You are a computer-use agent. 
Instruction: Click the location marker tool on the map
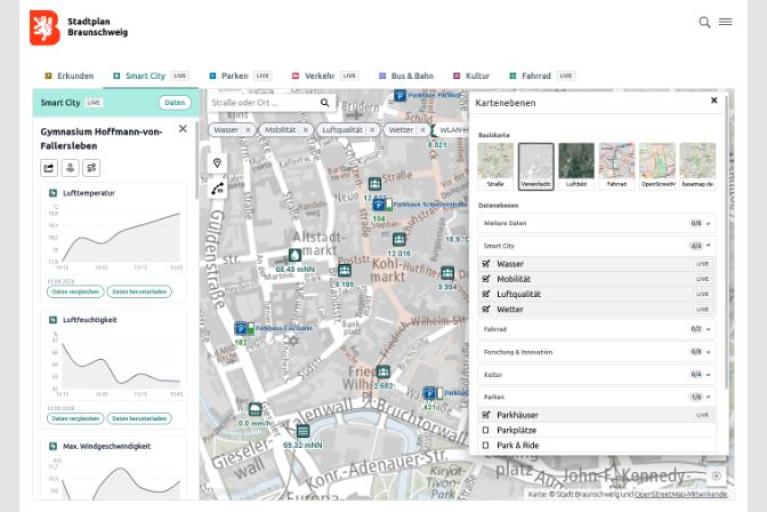(217, 163)
